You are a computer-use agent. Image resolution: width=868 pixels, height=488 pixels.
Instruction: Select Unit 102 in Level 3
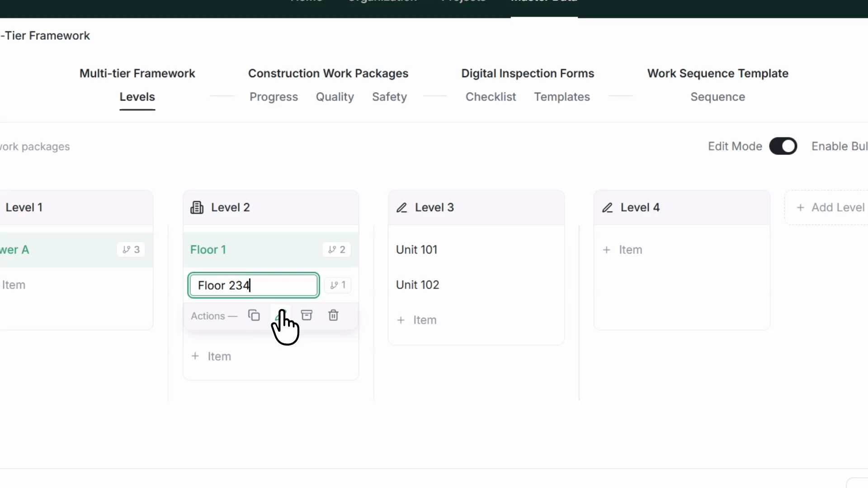click(418, 285)
